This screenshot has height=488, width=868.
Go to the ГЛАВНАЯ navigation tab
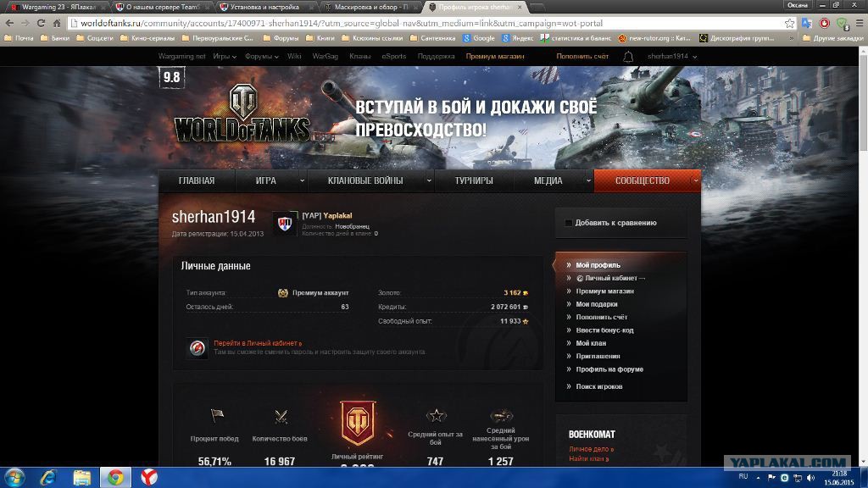pyautogui.click(x=197, y=180)
